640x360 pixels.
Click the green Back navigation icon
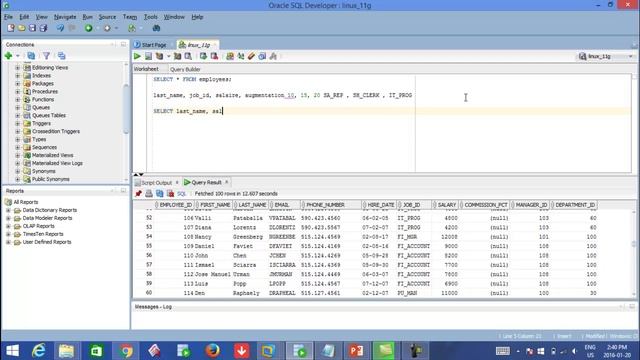(x=89, y=28)
